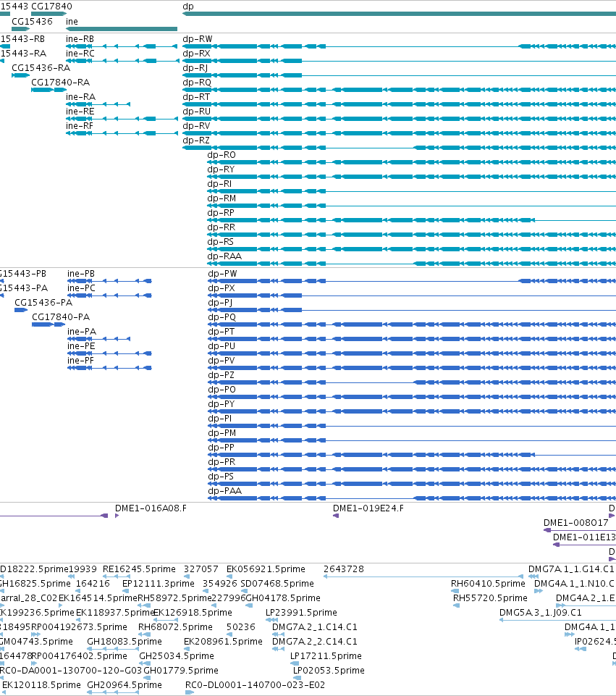Screen dimensions: 616x696
Task: Select transcript label dp-RU
Action: point(197,112)
